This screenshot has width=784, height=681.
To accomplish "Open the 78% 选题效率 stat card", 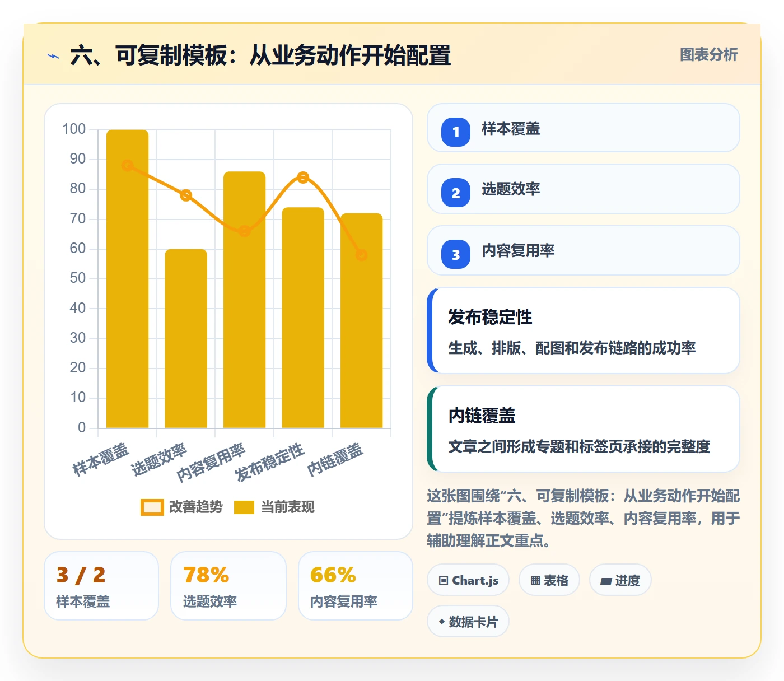I will point(228,586).
